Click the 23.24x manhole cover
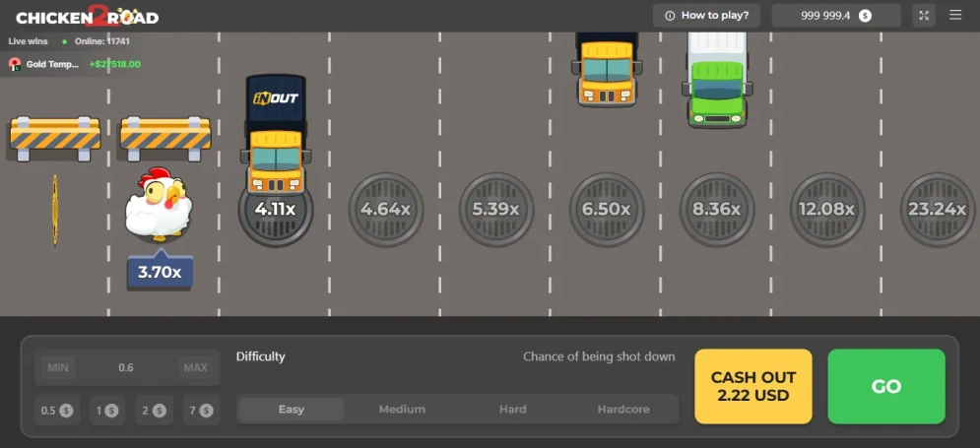Image resolution: width=980 pixels, height=448 pixels. point(938,210)
